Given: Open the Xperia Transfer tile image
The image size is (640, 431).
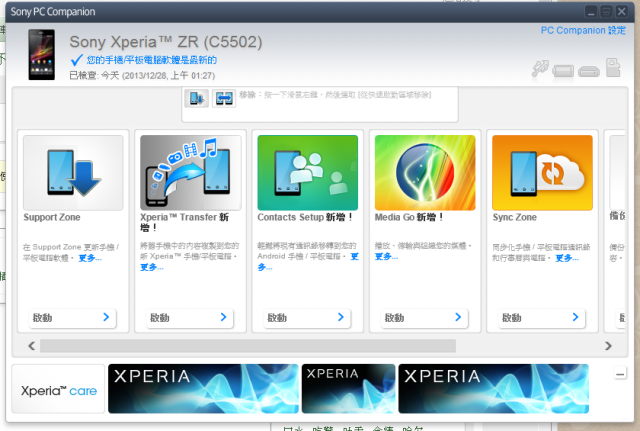Looking at the screenshot, I should coord(191,173).
